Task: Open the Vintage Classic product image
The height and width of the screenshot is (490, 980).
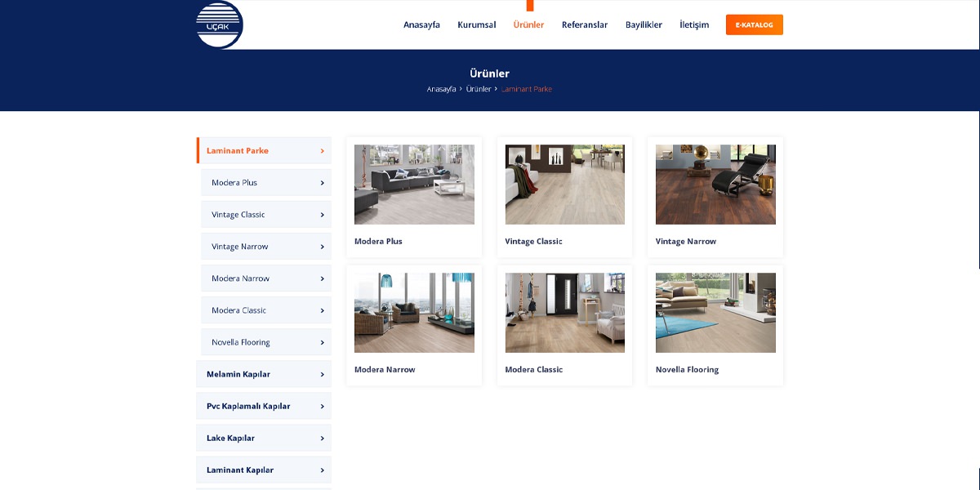Action: [565, 185]
